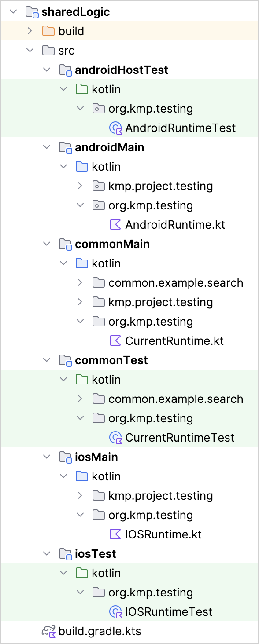
Task: Expand kmp.project.testing package under iosMain
Action: tap(80, 496)
